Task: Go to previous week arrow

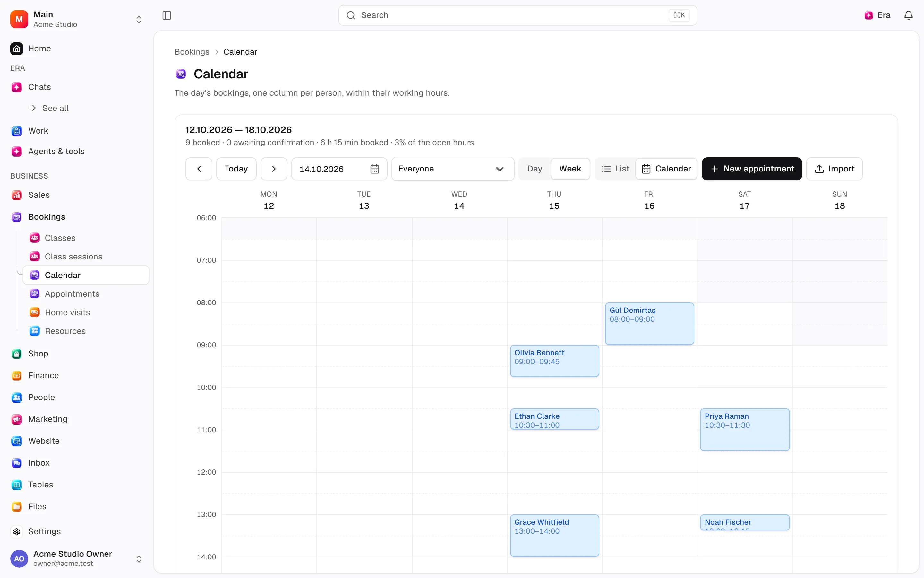Action: tap(199, 169)
